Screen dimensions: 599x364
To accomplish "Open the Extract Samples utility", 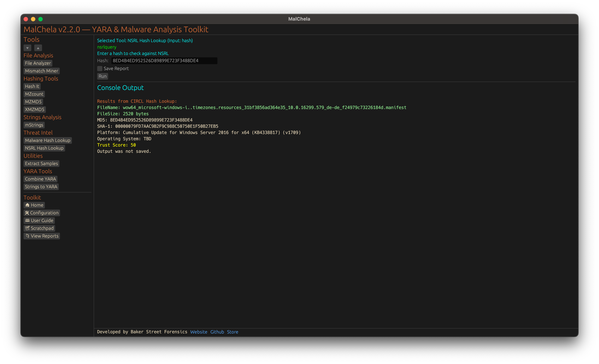I will pyautogui.click(x=42, y=163).
